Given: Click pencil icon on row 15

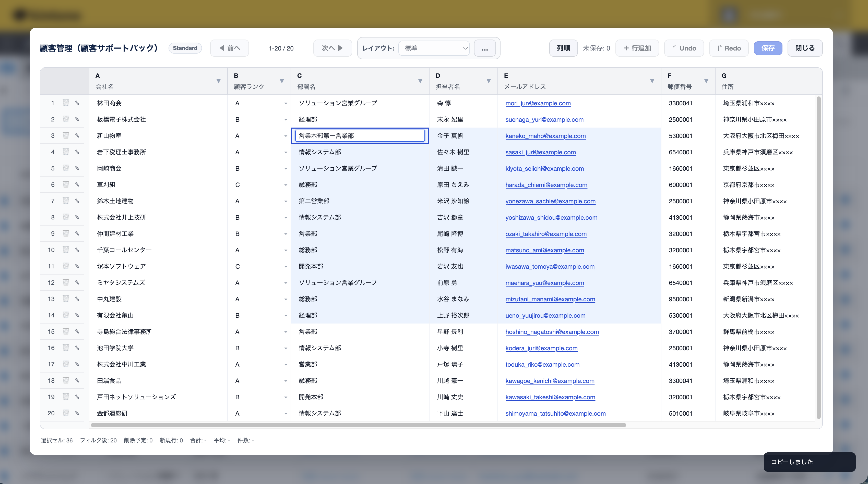Looking at the screenshot, I should pos(77,331).
